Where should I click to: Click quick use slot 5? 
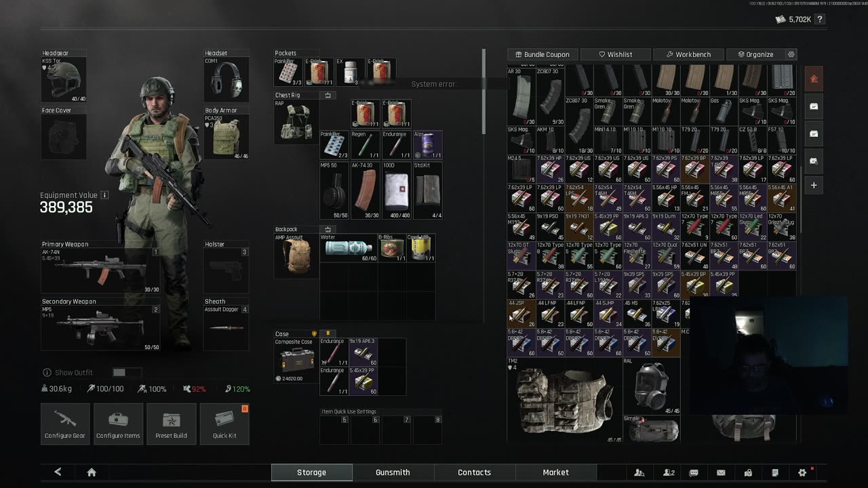334,430
